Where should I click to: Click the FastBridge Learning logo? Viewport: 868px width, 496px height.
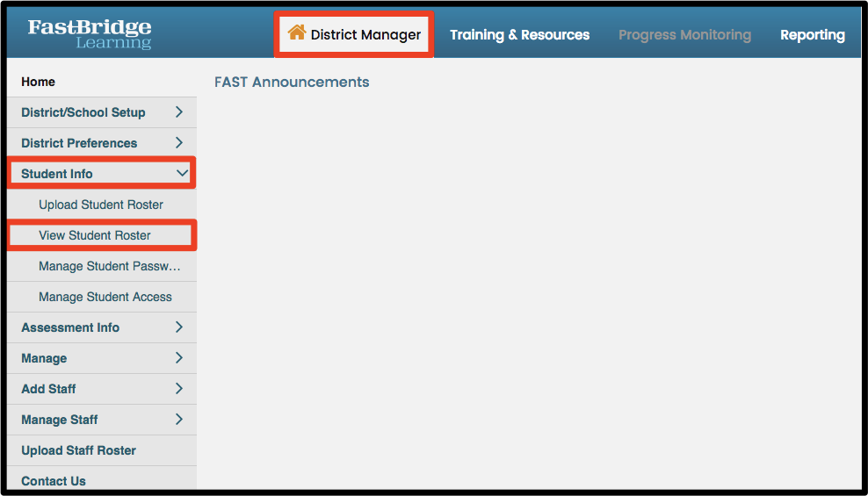tap(90, 33)
